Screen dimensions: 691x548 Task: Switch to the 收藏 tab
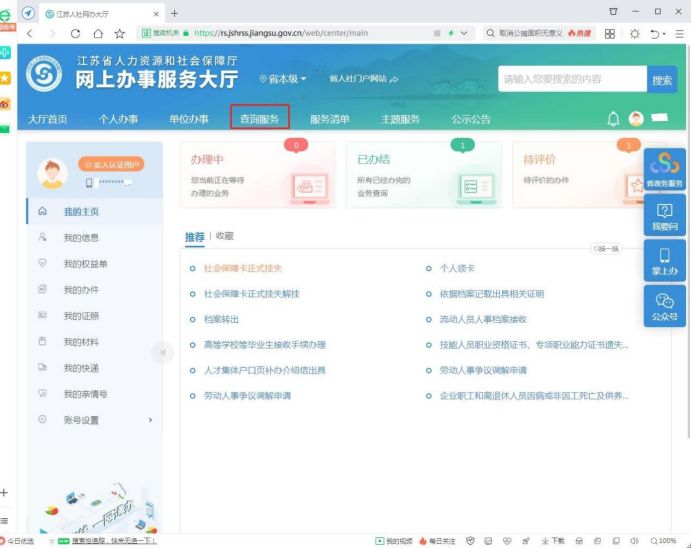[x=224, y=236]
